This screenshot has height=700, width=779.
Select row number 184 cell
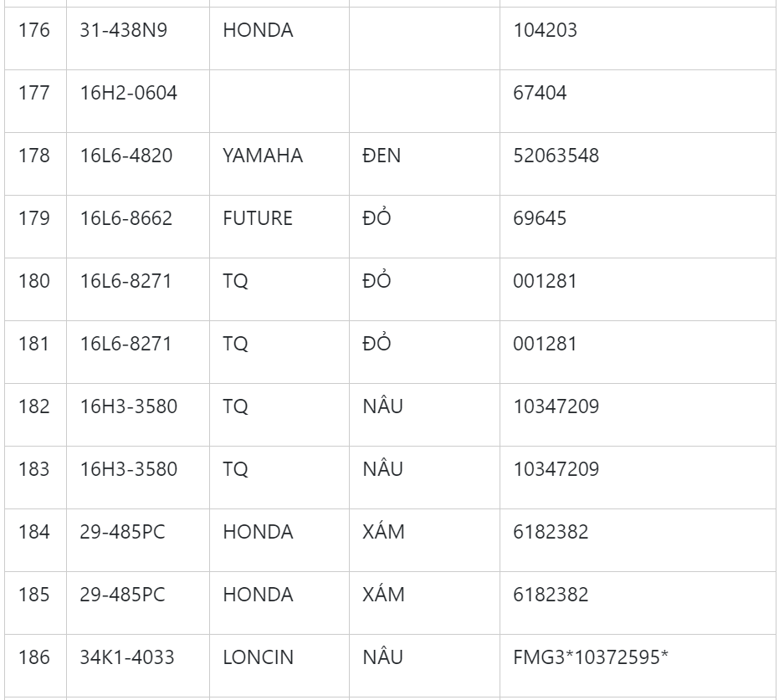tap(34, 533)
